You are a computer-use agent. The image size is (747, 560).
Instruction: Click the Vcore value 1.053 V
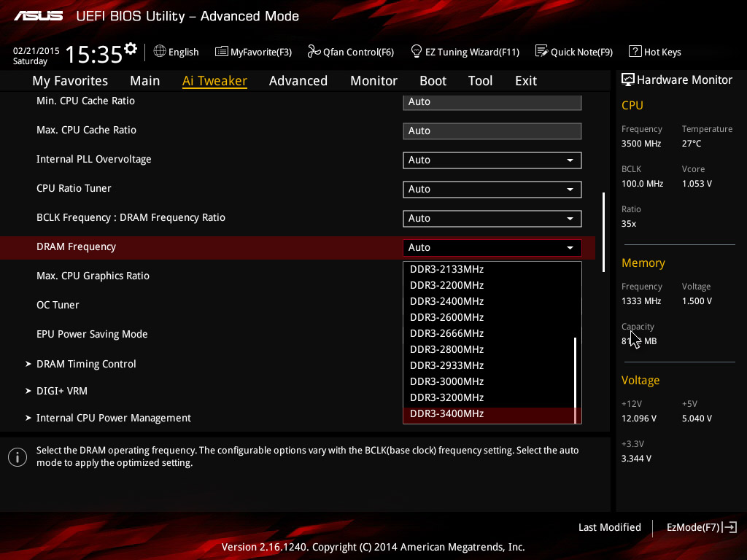[697, 183]
